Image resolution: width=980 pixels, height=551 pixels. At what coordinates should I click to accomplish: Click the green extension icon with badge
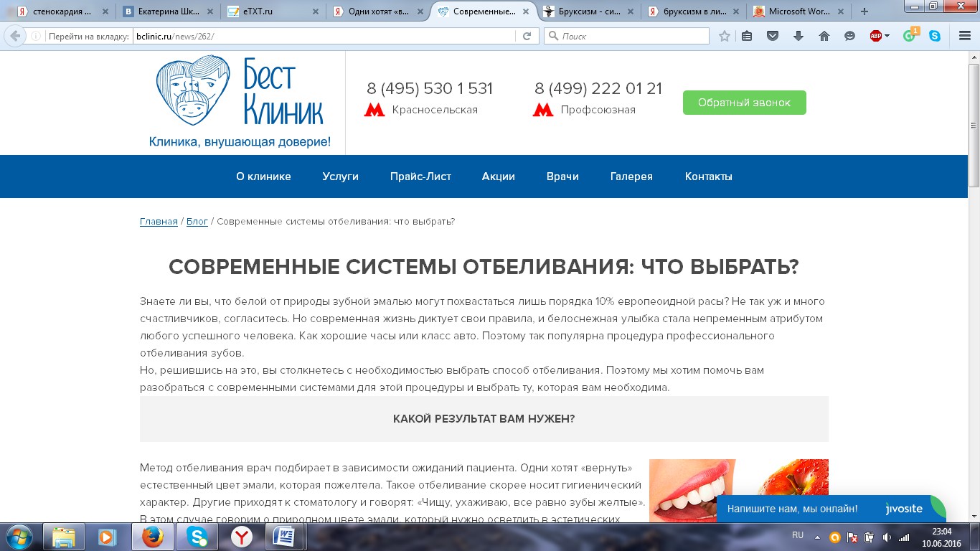click(x=910, y=35)
